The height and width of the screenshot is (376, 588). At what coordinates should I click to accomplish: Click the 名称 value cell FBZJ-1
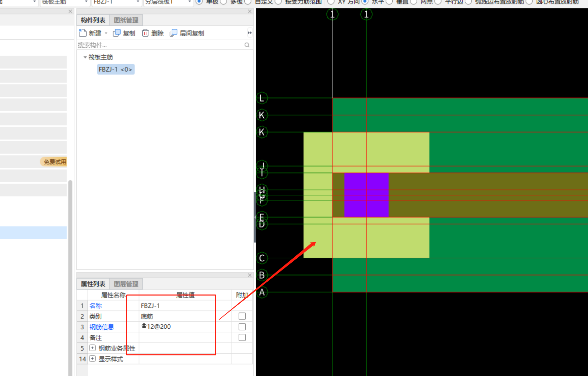coord(185,306)
